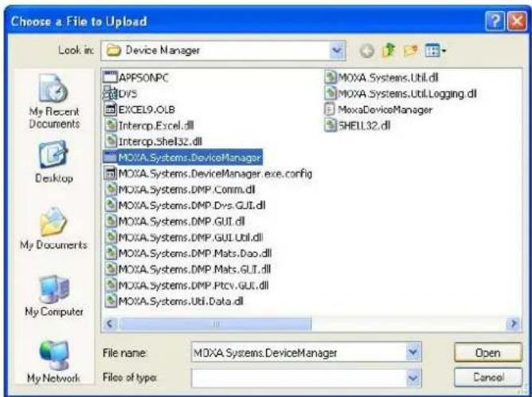The image size is (532, 397).
Task: Go up one folder level icon
Action: pyautogui.click(x=389, y=50)
